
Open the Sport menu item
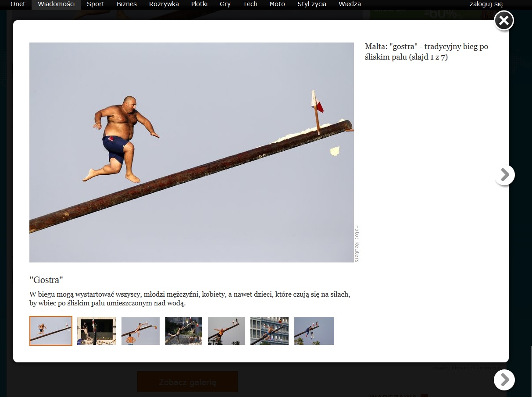coord(96,4)
